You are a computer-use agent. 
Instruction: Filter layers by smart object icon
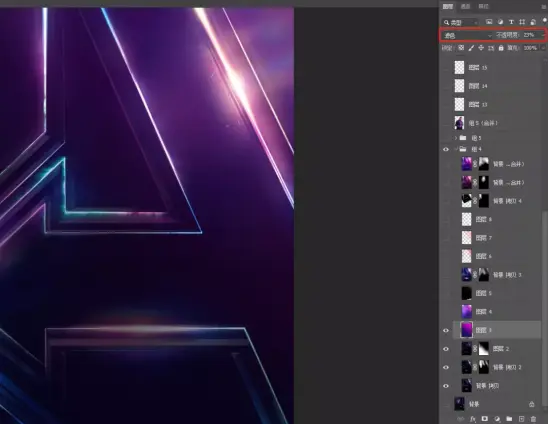[533, 22]
